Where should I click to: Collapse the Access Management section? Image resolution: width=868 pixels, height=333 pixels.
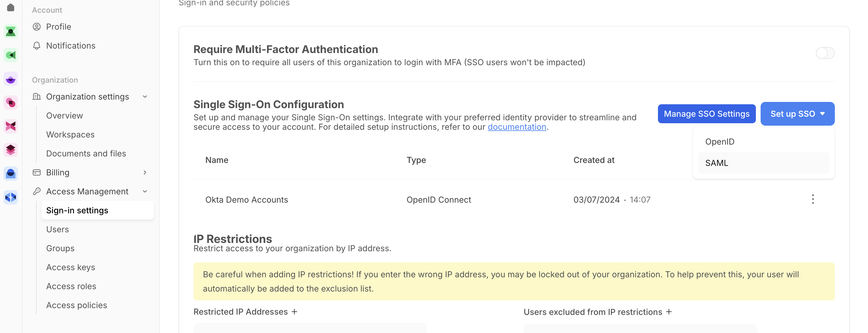145,191
